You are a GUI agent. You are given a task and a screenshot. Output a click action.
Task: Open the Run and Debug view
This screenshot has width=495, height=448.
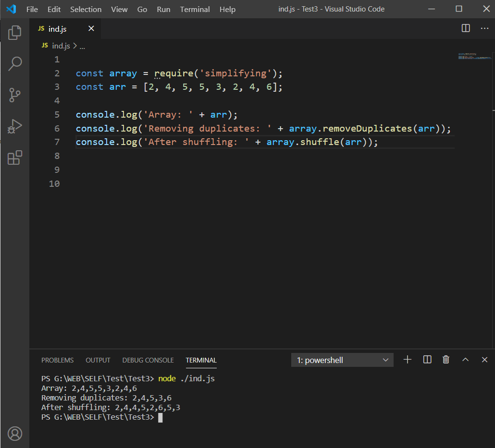pos(15,126)
